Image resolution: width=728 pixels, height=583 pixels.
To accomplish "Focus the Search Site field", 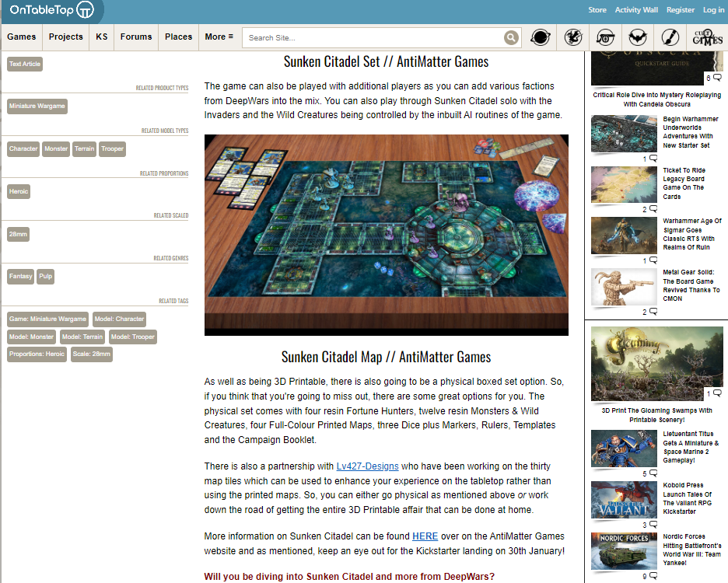I will [373, 37].
